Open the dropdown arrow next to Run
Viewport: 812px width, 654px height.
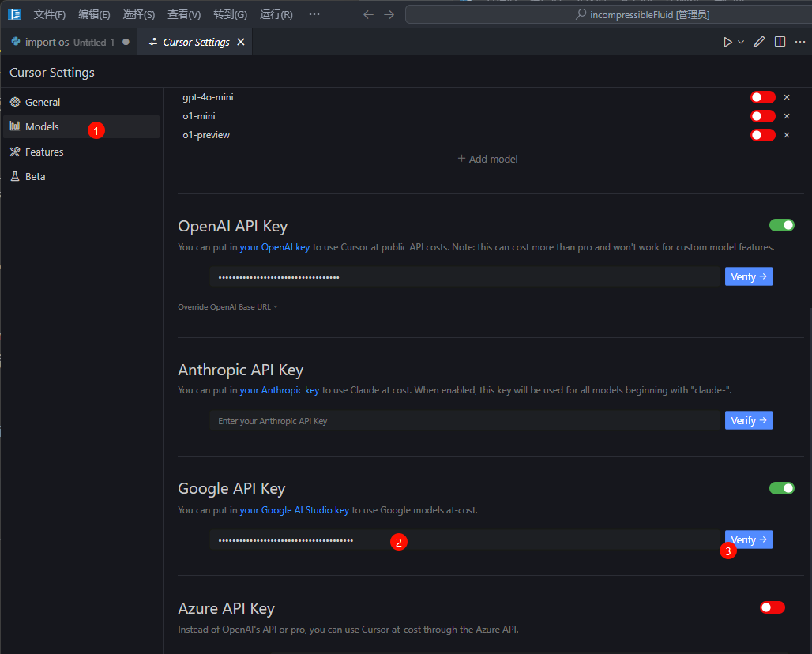pos(741,42)
